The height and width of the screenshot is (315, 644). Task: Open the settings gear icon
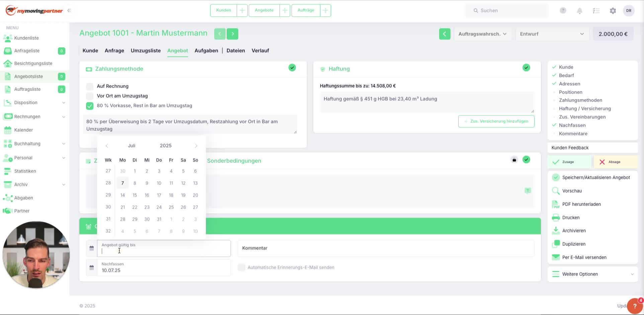coord(613,11)
